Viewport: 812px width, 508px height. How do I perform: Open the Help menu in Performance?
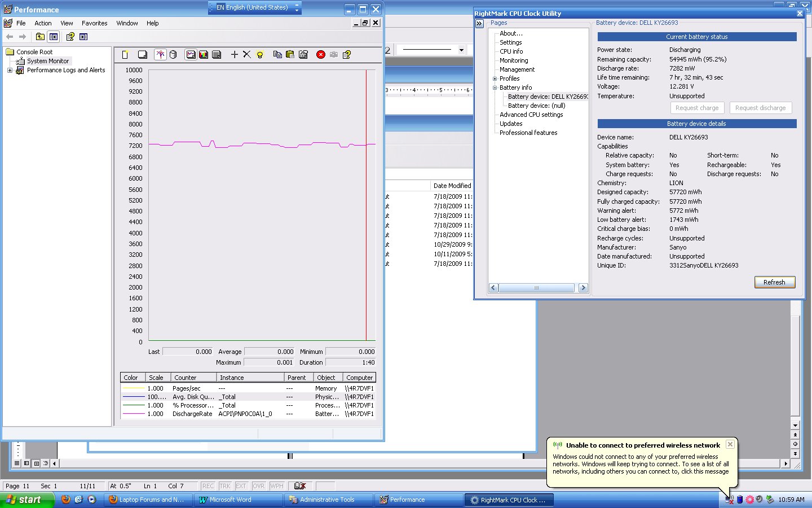click(152, 23)
